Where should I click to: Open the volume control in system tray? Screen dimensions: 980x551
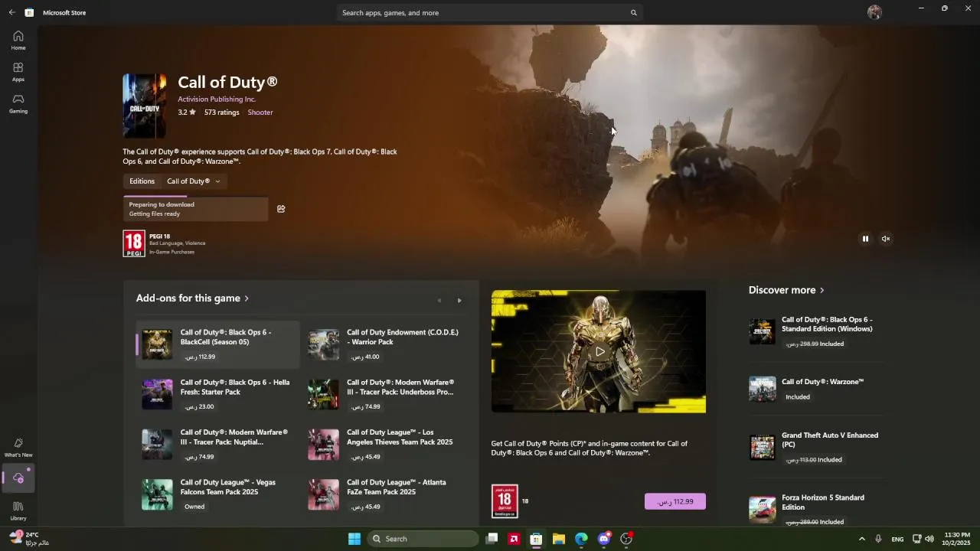(x=929, y=539)
